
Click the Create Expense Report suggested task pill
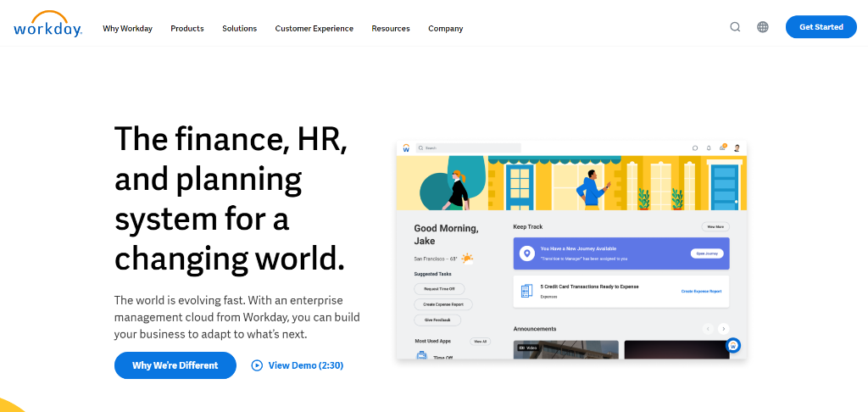pos(442,304)
